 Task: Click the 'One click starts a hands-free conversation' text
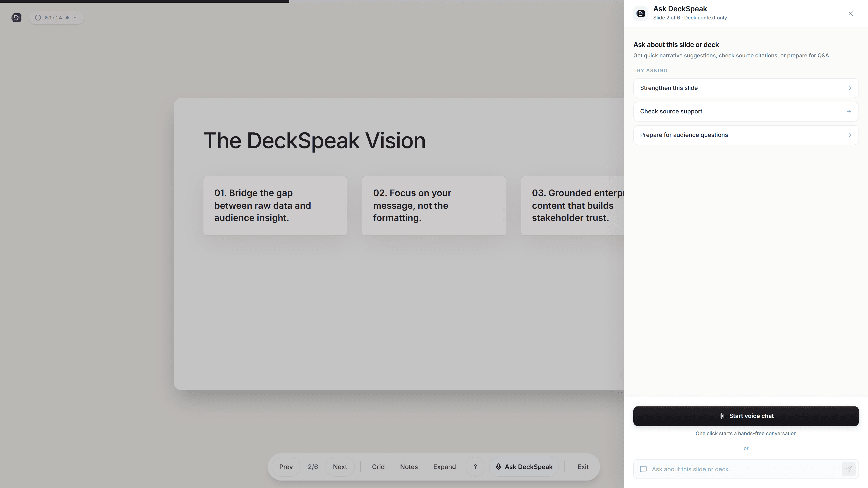click(746, 434)
